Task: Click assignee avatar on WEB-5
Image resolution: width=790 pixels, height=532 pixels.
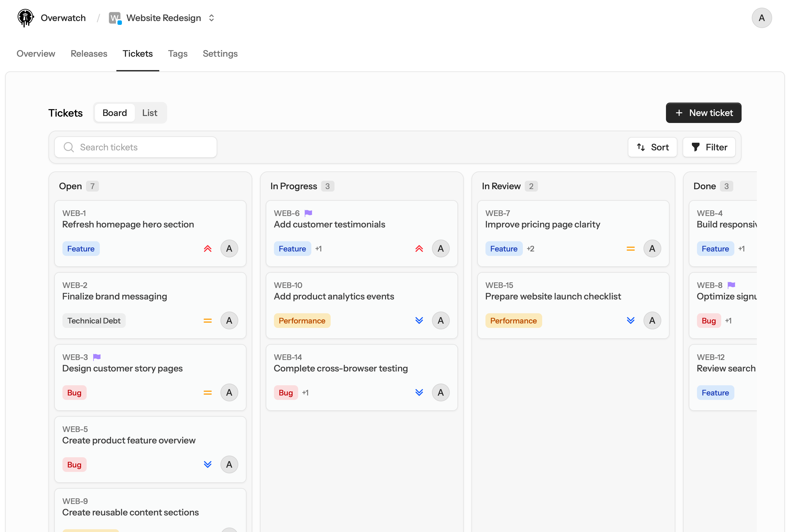Action: 229,464
